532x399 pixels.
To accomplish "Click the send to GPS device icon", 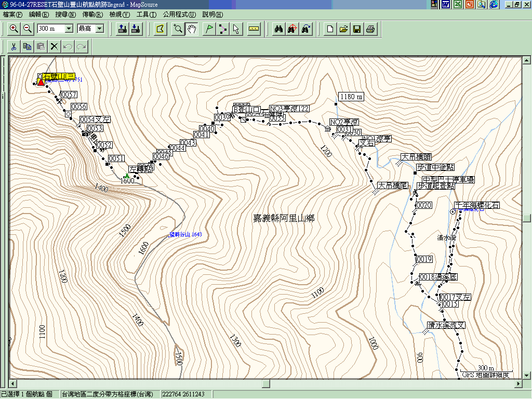I will pos(123,29).
